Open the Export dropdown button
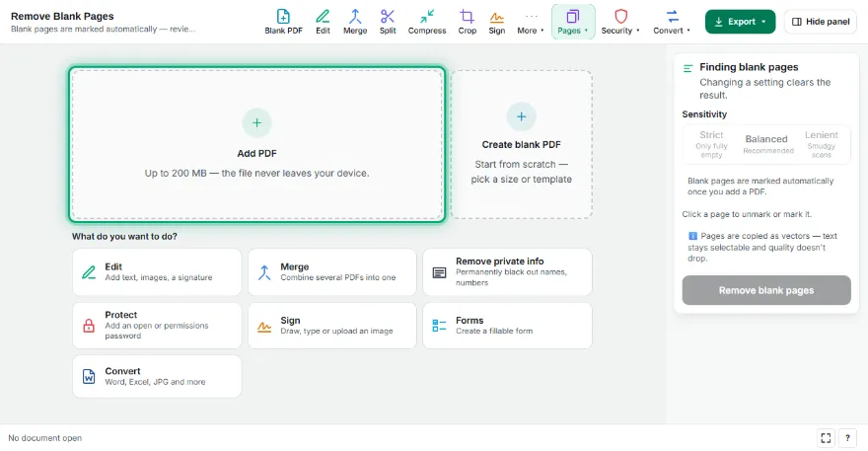The height and width of the screenshot is (451, 868). [740, 22]
